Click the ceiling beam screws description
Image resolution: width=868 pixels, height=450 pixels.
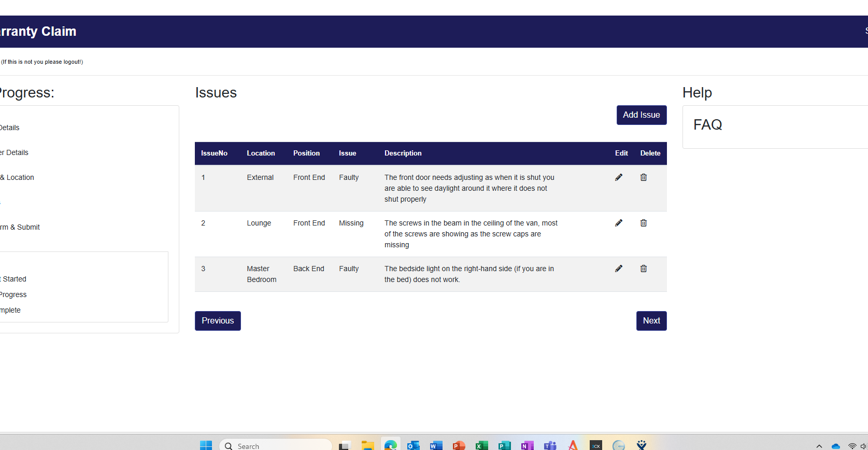click(x=471, y=234)
